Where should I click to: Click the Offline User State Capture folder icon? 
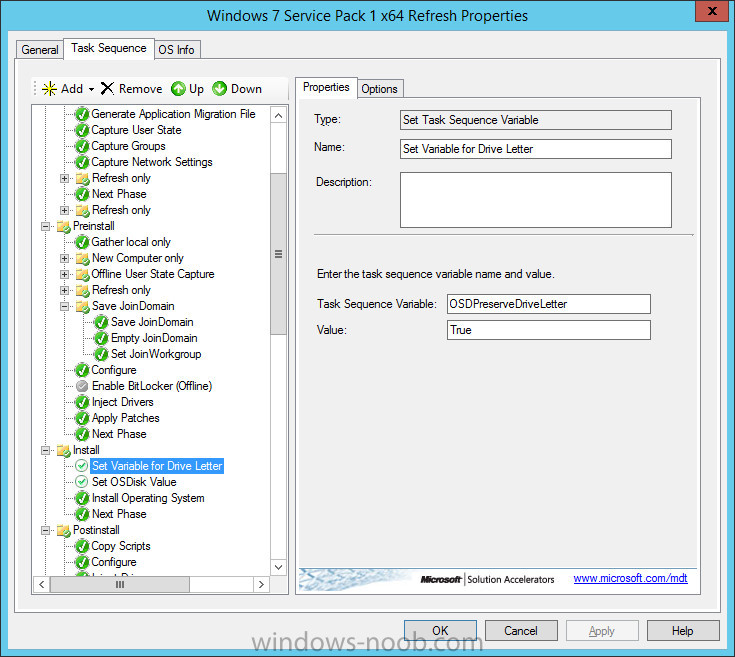(x=82, y=274)
